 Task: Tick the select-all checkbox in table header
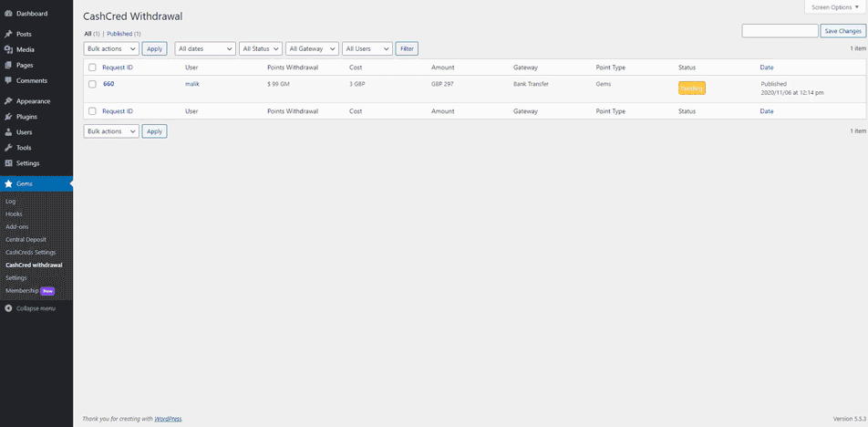(92, 68)
